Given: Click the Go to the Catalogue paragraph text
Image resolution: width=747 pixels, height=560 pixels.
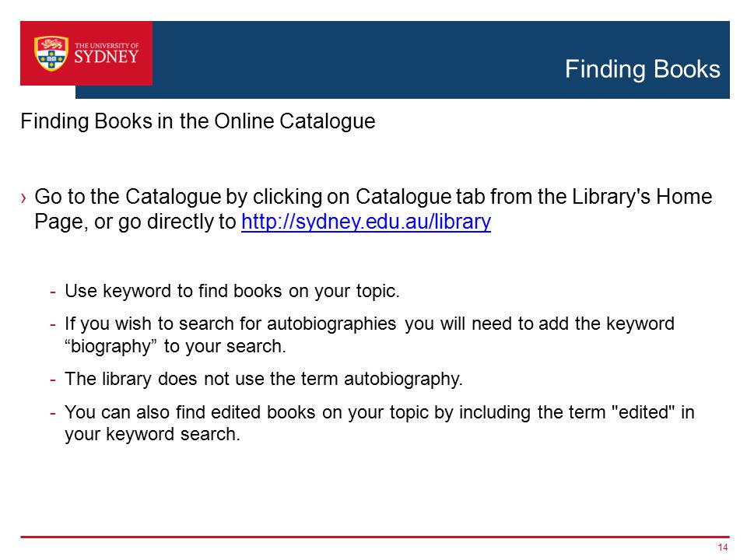Looking at the screenshot, I should (373, 209).
